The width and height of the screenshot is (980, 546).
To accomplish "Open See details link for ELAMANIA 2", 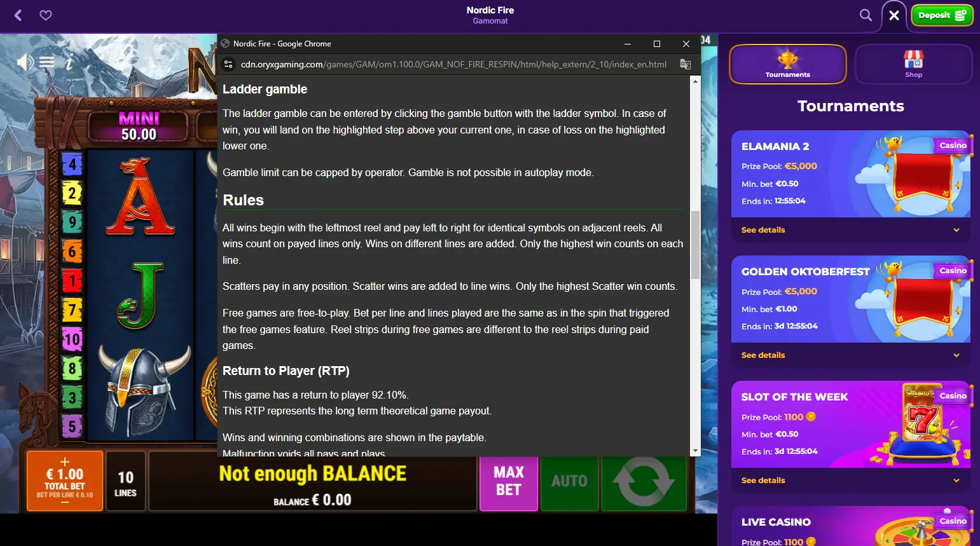I will point(763,230).
